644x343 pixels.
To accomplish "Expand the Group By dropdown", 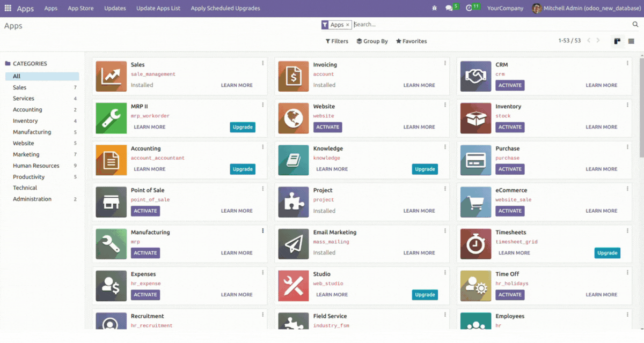I will [372, 41].
